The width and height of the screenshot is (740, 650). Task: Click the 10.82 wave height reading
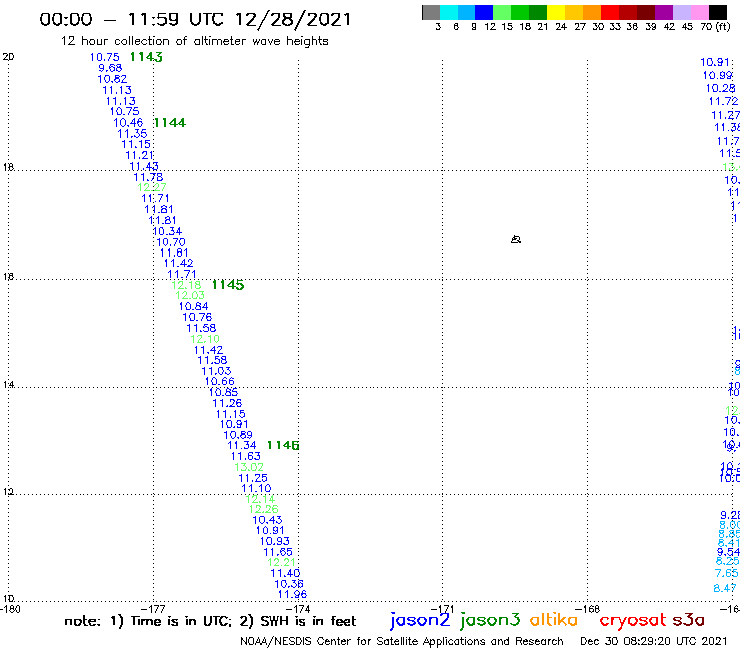click(x=112, y=79)
